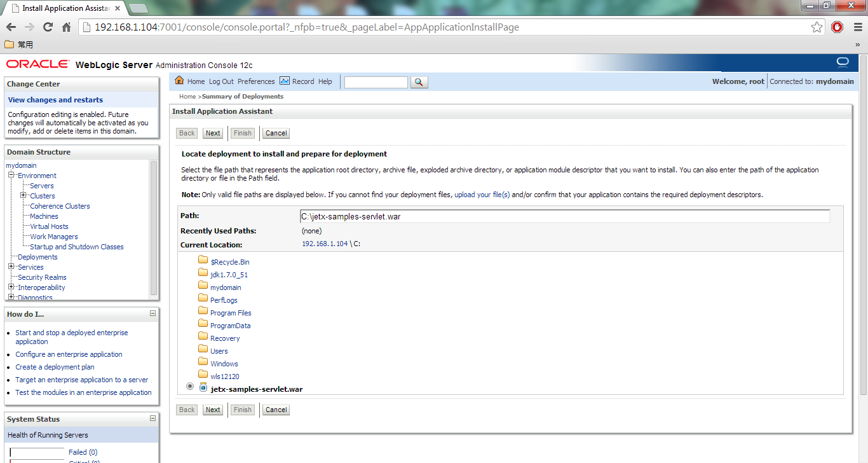The height and width of the screenshot is (463, 868).
Task: Bookmark page with star icon
Action: point(817,27)
